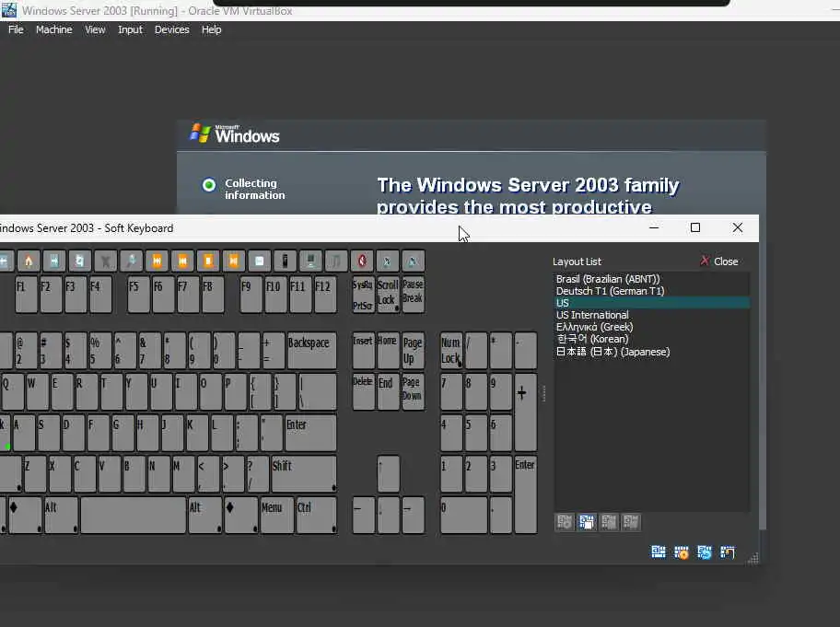Click the red Mute speaker multimedia key
Screen dimensions: 840x627
pos(362,261)
